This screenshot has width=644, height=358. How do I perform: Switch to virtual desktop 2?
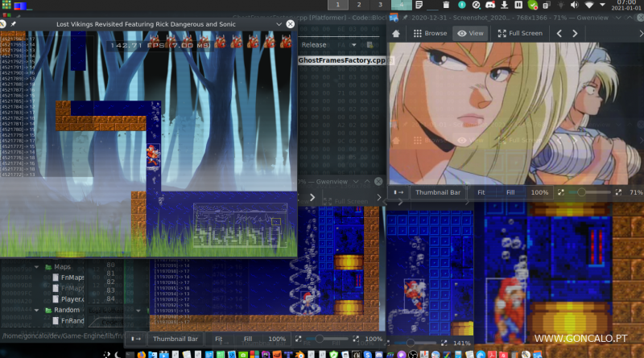(x=360, y=5)
